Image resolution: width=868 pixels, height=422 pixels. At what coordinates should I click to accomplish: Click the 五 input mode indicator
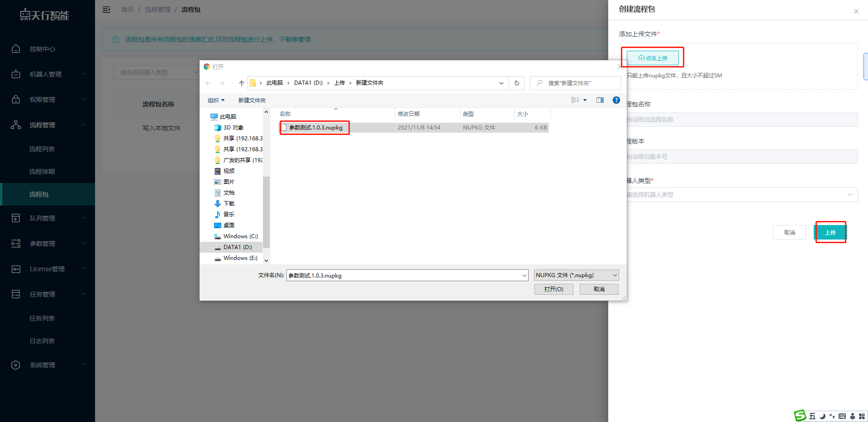tap(812, 416)
